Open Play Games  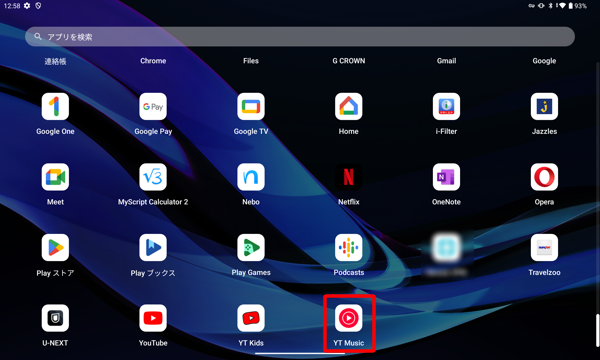[x=251, y=248]
